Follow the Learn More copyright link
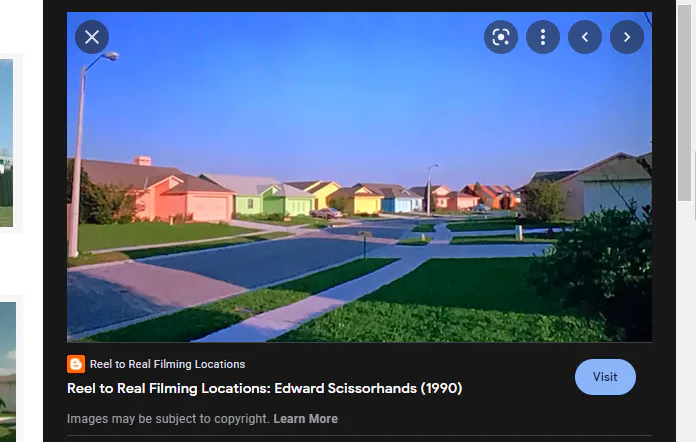 305,419
